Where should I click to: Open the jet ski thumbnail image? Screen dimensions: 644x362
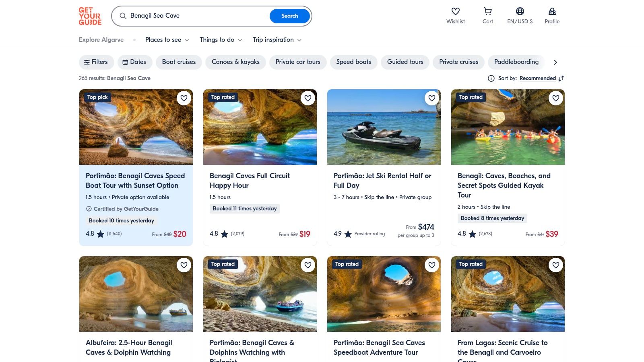coord(384,127)
